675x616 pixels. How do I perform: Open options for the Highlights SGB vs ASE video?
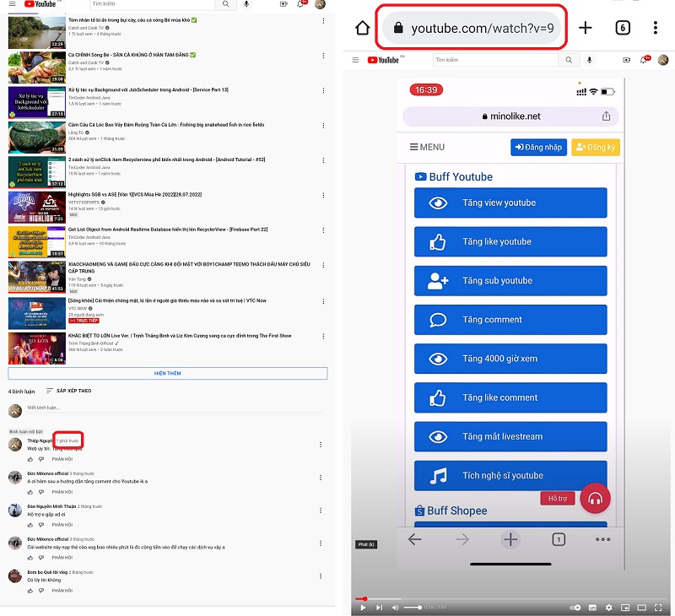[323, 195]
